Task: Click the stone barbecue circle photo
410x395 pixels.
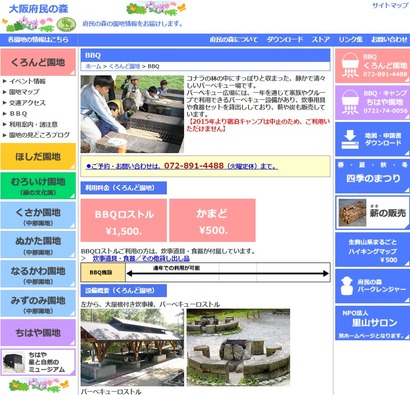Action: coord(238,347)
